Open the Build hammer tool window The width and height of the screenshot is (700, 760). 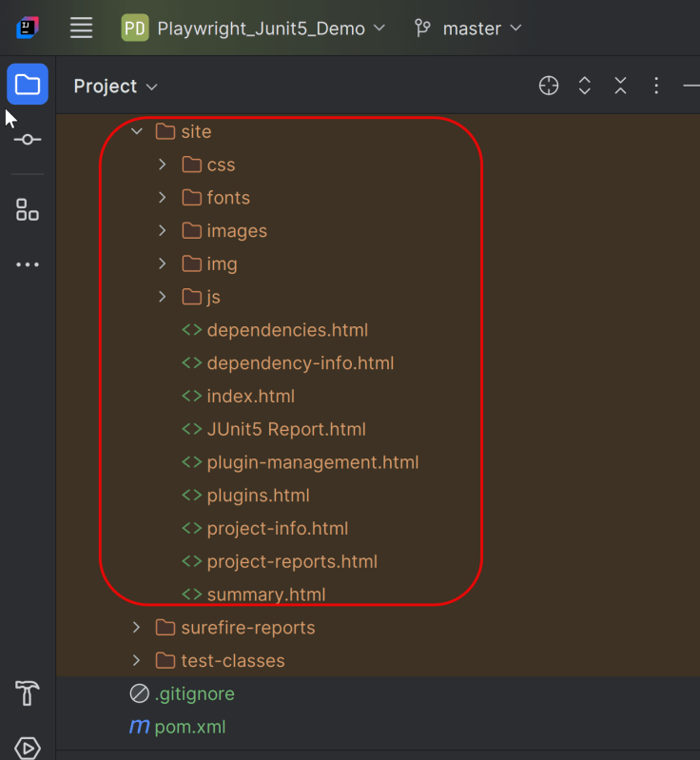click(x=28, y=693)
